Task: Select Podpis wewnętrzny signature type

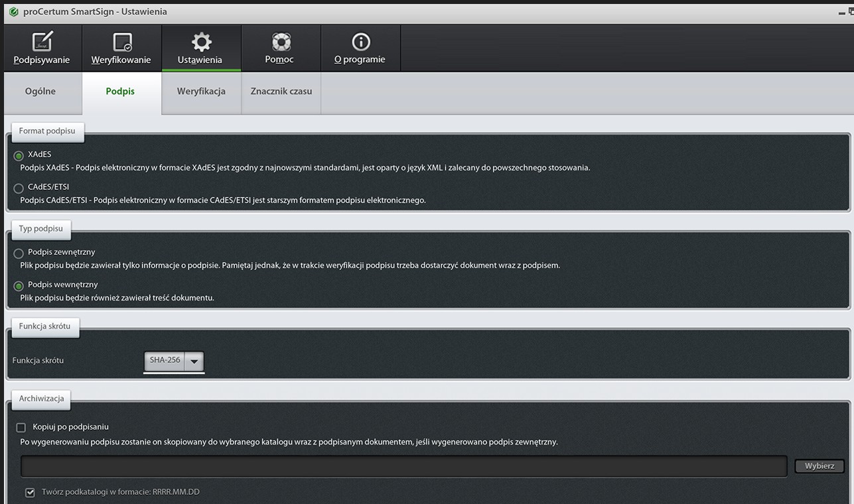Action: [19, 286]
